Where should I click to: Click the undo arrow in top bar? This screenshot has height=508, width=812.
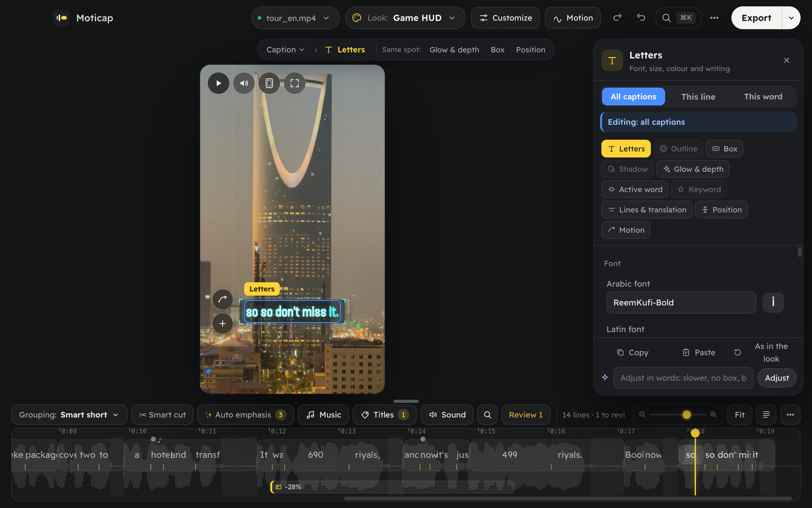point(641,18)
